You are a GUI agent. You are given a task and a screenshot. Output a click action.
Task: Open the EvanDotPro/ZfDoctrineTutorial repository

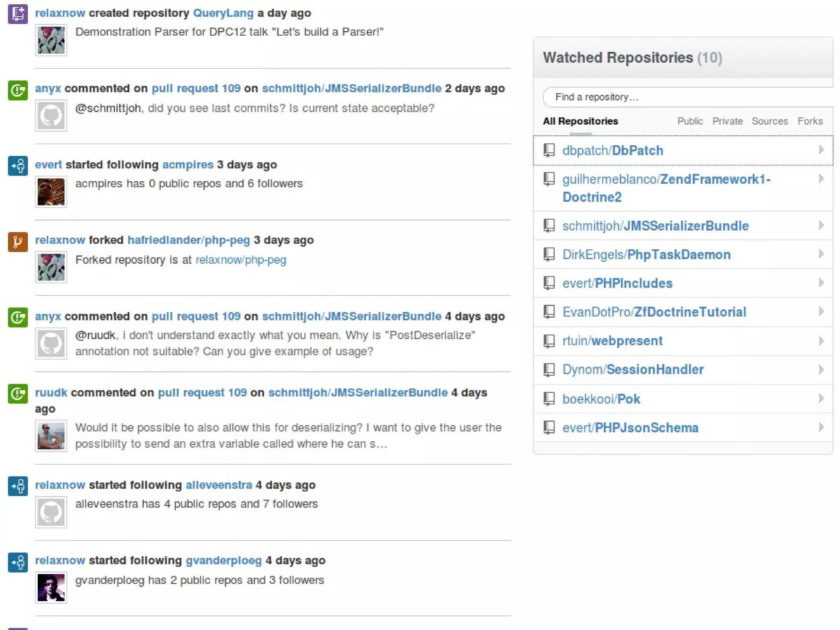tap(654, 312)
